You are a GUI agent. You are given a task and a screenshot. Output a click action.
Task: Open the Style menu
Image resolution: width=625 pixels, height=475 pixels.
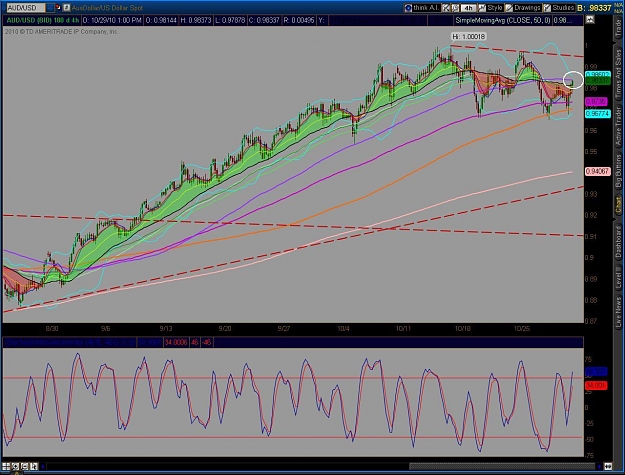(491, 8)
